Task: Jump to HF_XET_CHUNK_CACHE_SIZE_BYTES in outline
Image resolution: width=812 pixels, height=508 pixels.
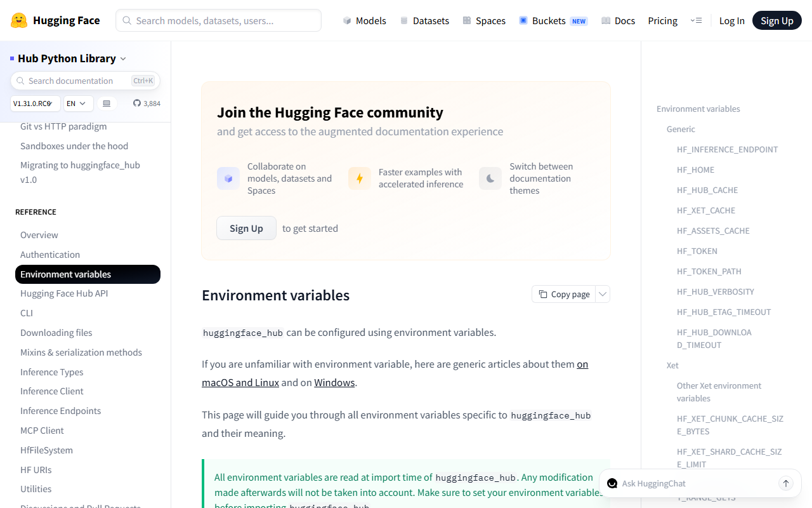Action: point(730,425)
